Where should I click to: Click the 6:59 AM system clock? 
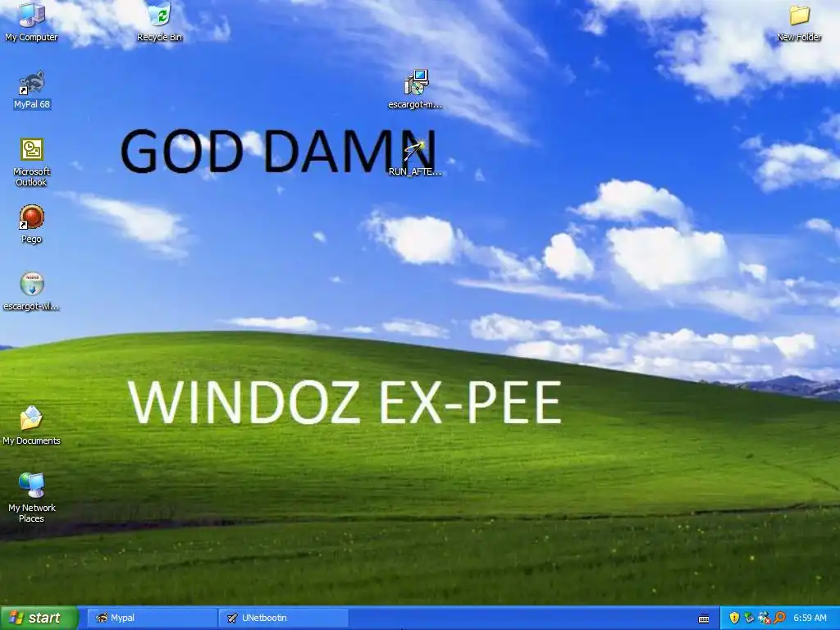(810, 618)
